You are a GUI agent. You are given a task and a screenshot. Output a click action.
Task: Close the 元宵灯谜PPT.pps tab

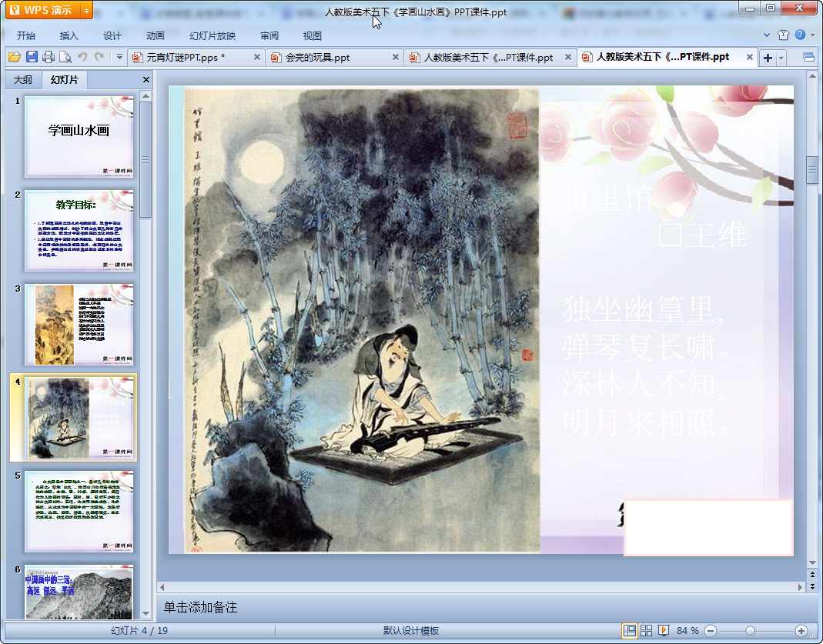point(256,57)
